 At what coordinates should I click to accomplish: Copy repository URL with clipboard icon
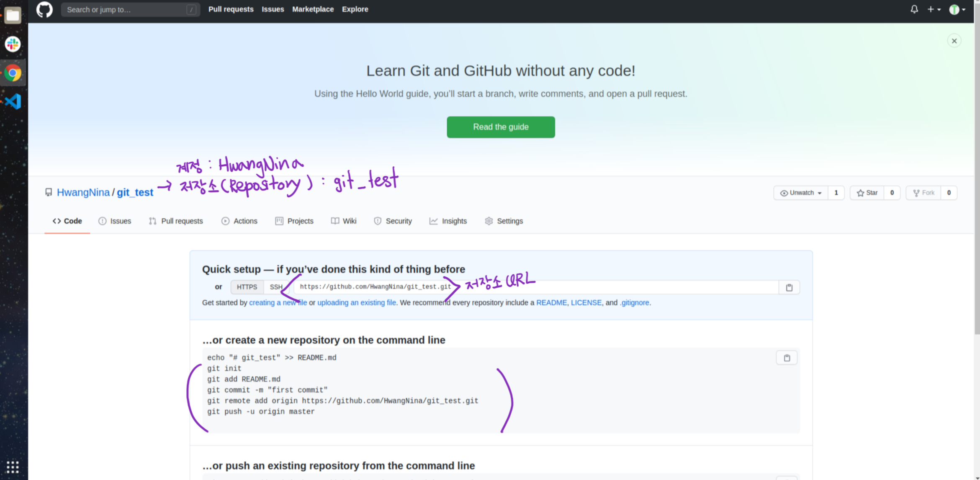789,287
